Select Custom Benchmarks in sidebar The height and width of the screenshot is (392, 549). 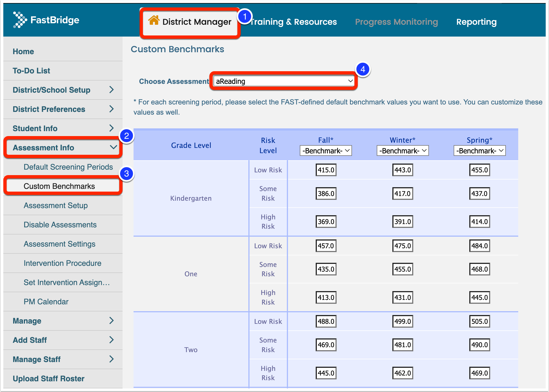pos(59,186)
